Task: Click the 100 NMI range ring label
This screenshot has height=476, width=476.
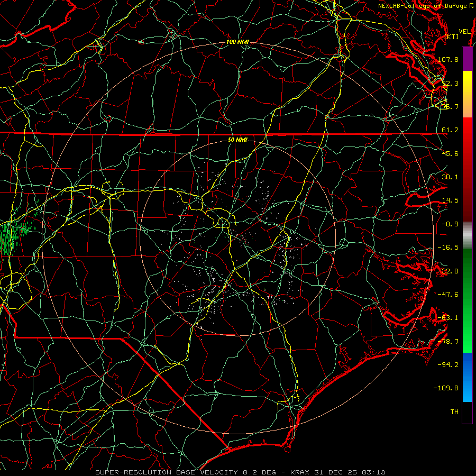Action: click(237, 42)
